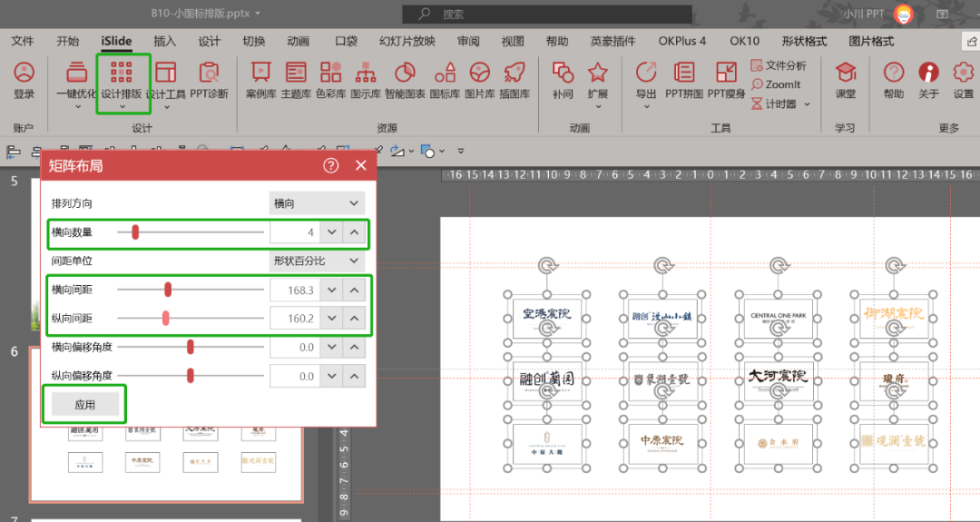Screen dimensions: 980x522
Task: Open the 案例库 library
Action: click(261, 80)
